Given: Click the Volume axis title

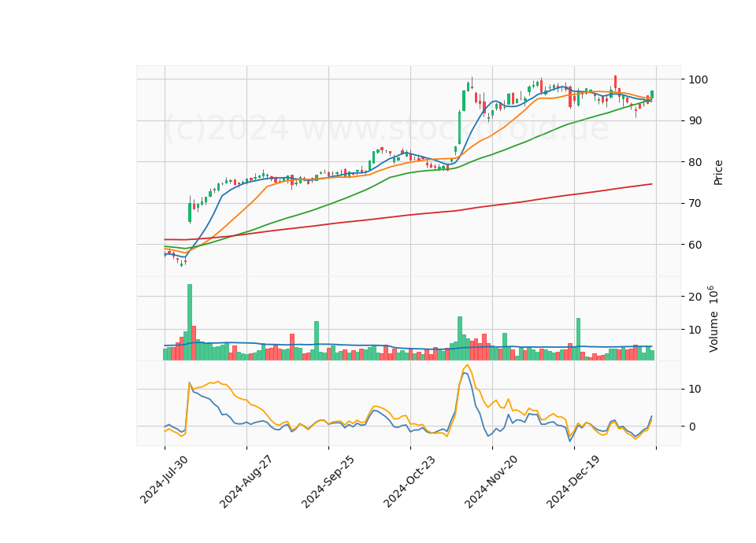Looking at the screenshot, I should [x=713, y=319].
